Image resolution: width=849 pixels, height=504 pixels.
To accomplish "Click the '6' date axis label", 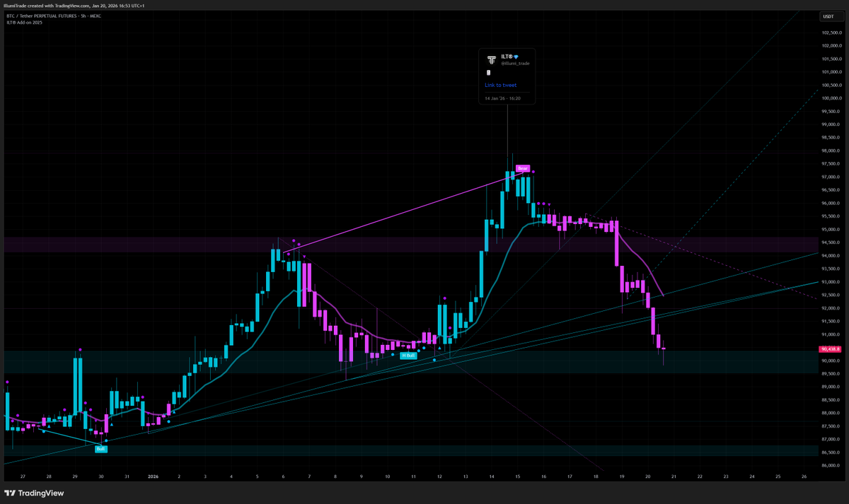I will click(x=284, y=477).
